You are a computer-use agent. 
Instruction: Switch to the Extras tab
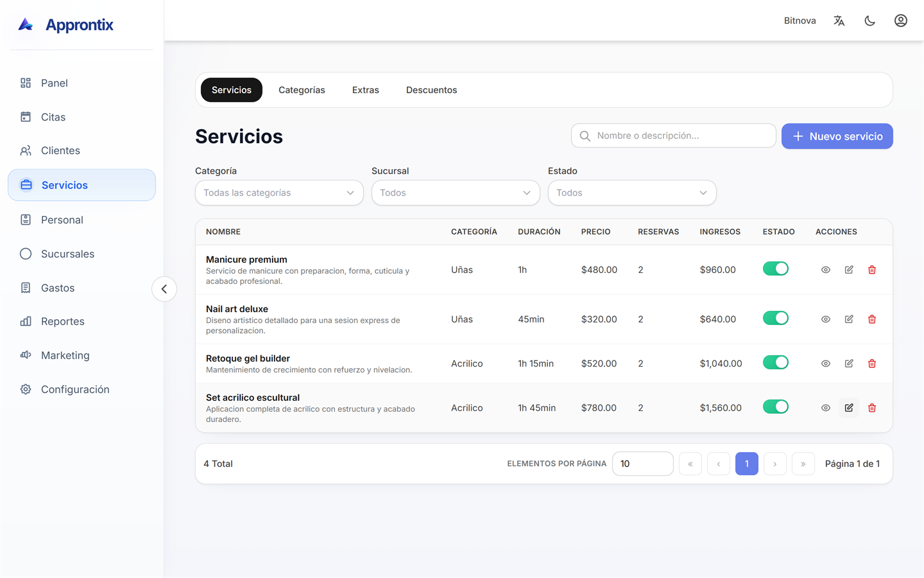point(366,90)
